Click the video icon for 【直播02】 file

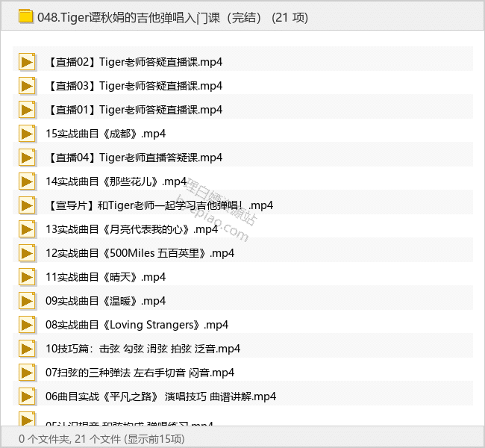click(x=27, y=62)
